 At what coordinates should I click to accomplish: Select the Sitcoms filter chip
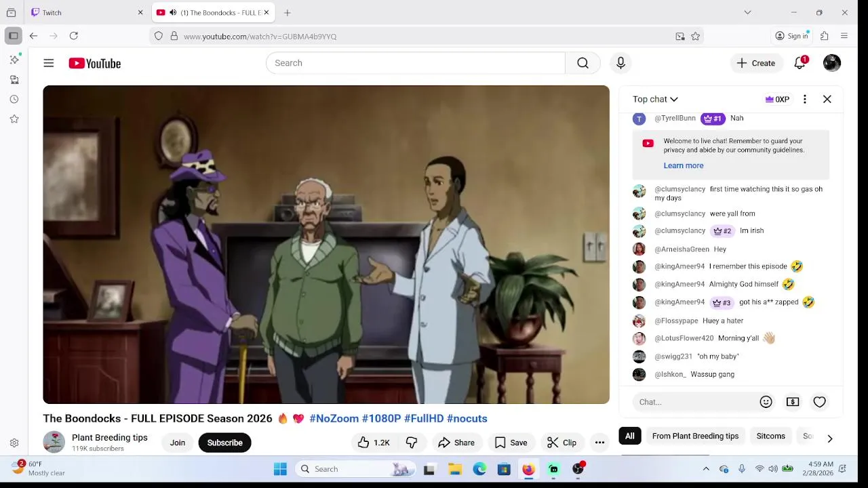tap(770, 436)
